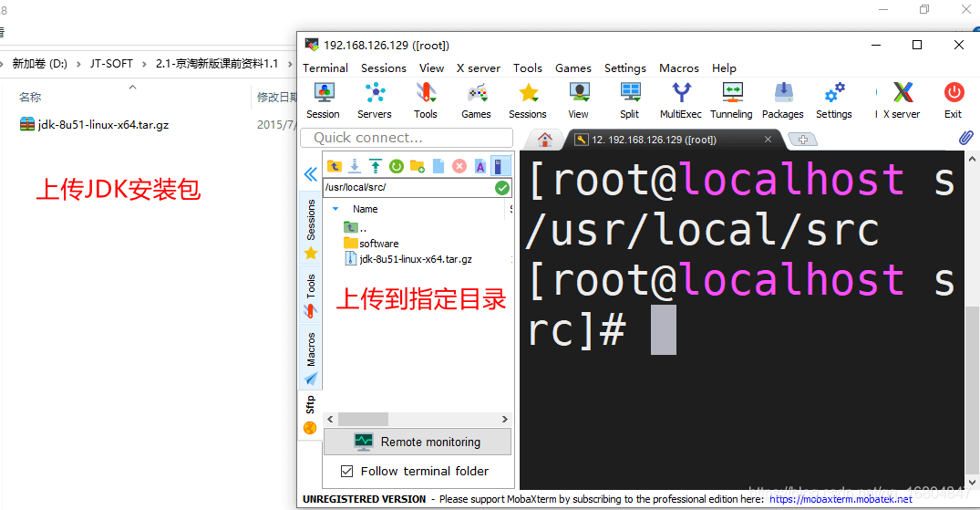
Task: Click JT-SOFT in Explorer breadcrumb
Action: [x=111, y=64]
